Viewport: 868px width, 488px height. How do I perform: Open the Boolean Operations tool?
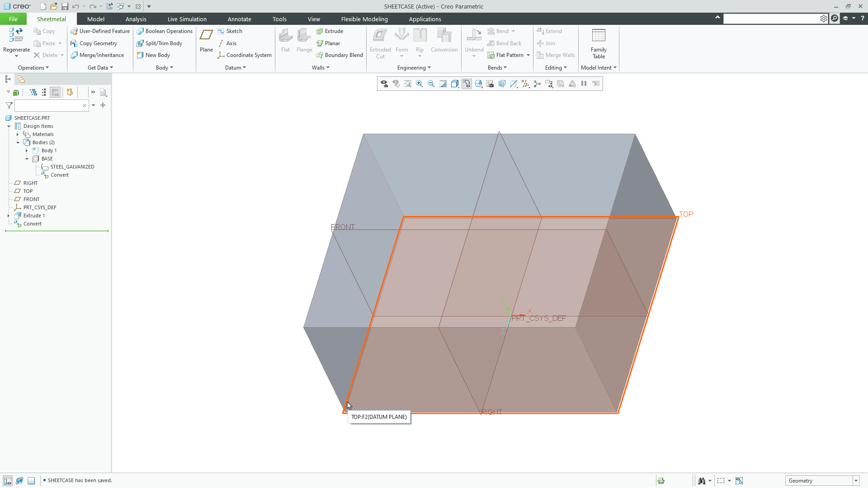click(165, 31)
